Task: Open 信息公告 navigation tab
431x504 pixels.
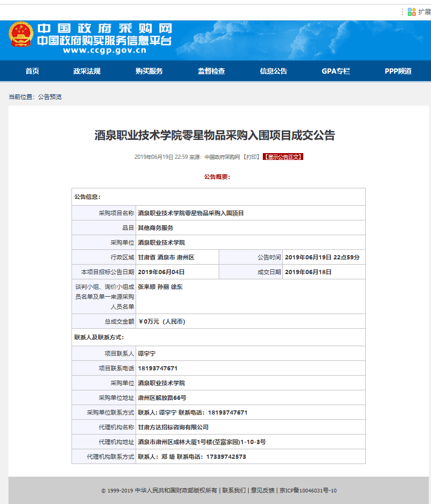Action: click(273, 71)
